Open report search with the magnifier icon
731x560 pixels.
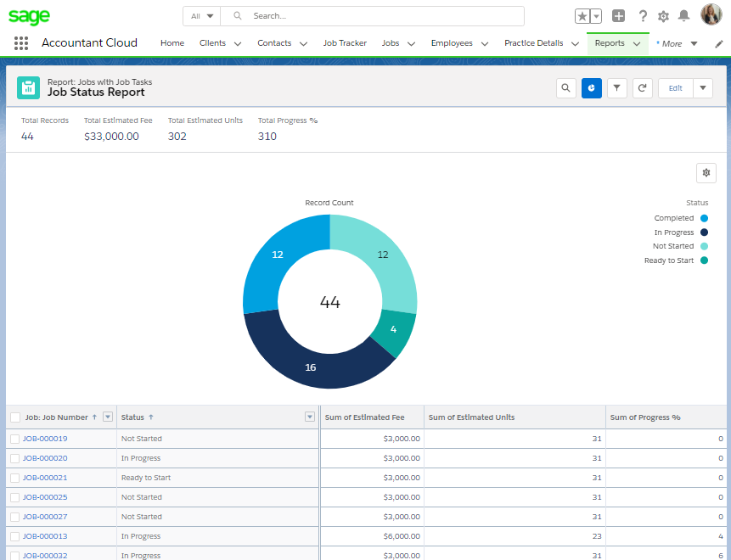[565, 87]
